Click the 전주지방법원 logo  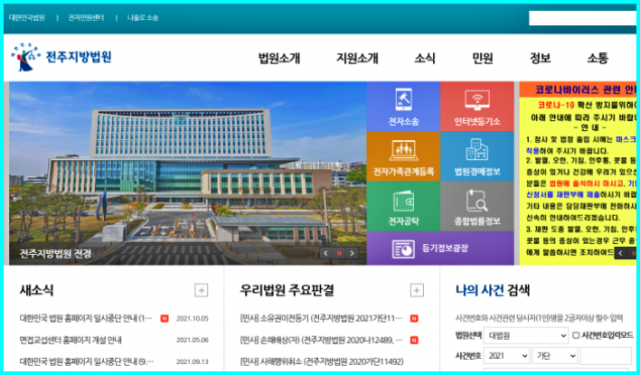61,57
